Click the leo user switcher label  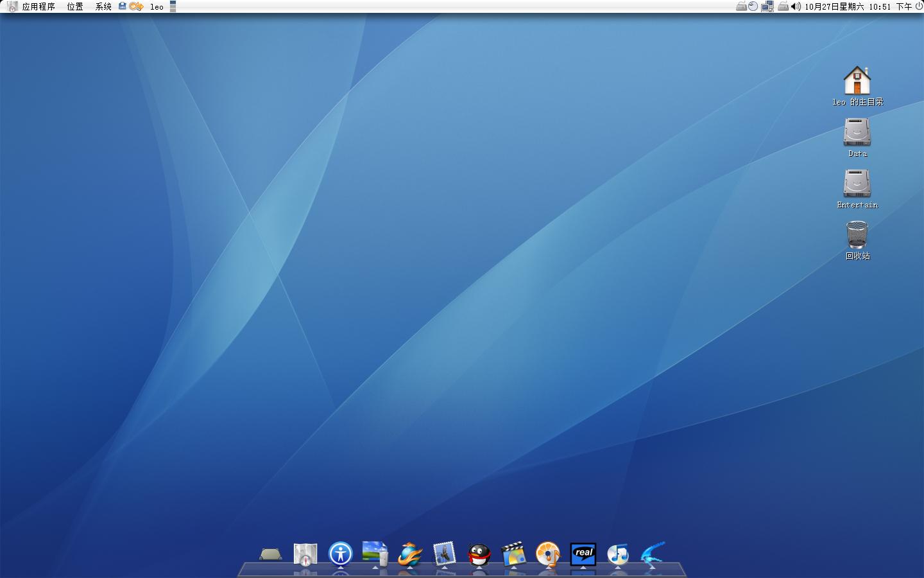click(x=157, y=7)
